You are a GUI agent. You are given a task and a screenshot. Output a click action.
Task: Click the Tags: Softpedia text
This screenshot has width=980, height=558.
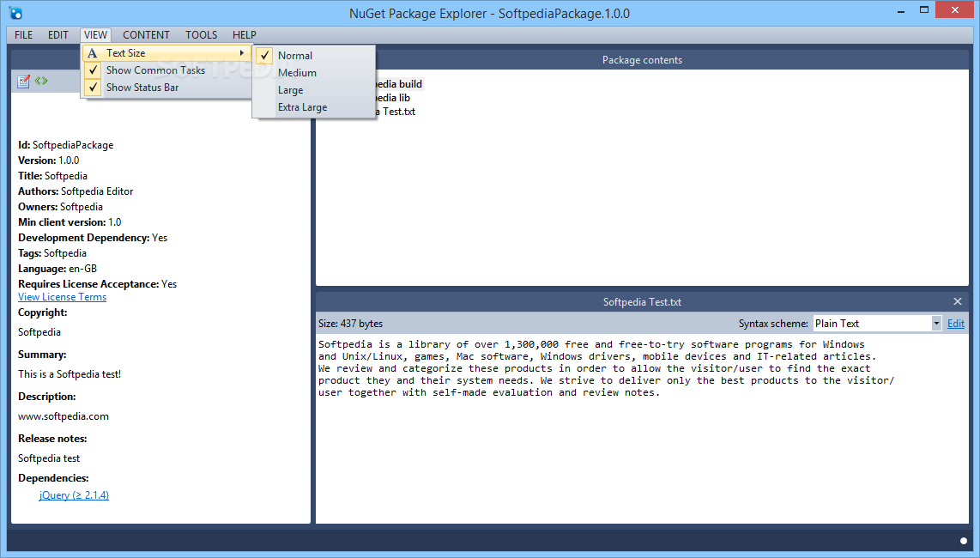pos(51,253)
